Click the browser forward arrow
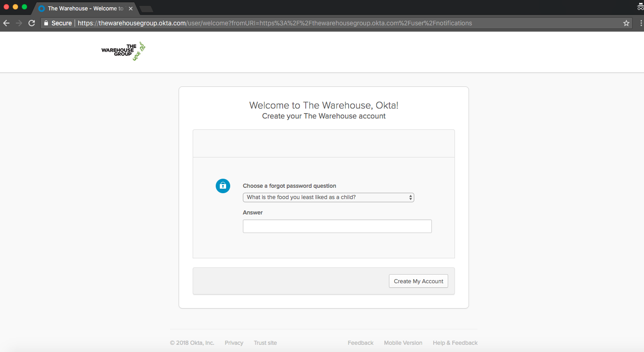Screen dimensions: 644x352 click(19, 23)
